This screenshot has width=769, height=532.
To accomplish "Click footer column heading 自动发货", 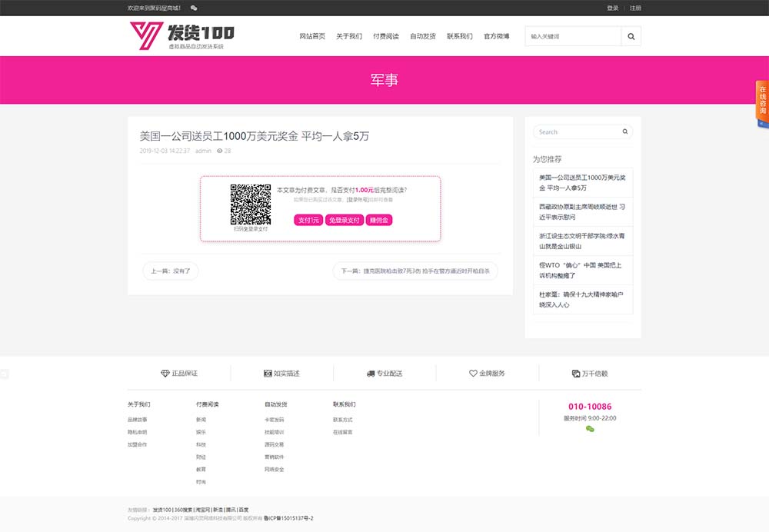I will (275, 404).
